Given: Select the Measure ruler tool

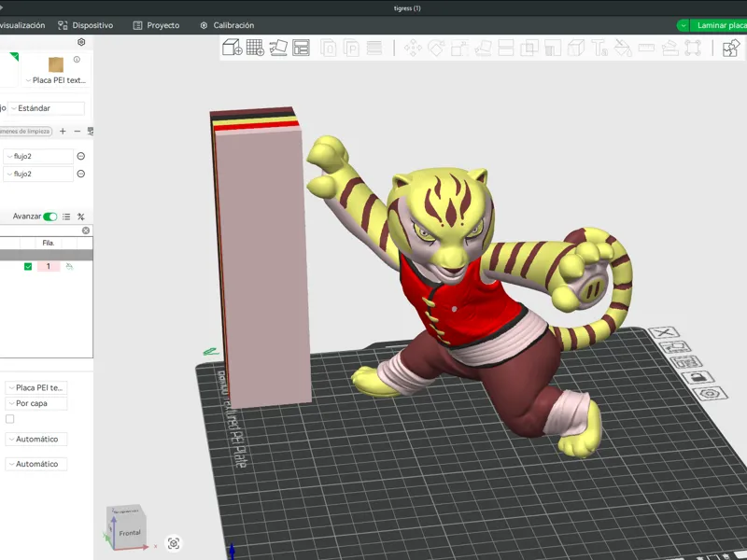Looking at the screenshot, I should pos(646,49).
